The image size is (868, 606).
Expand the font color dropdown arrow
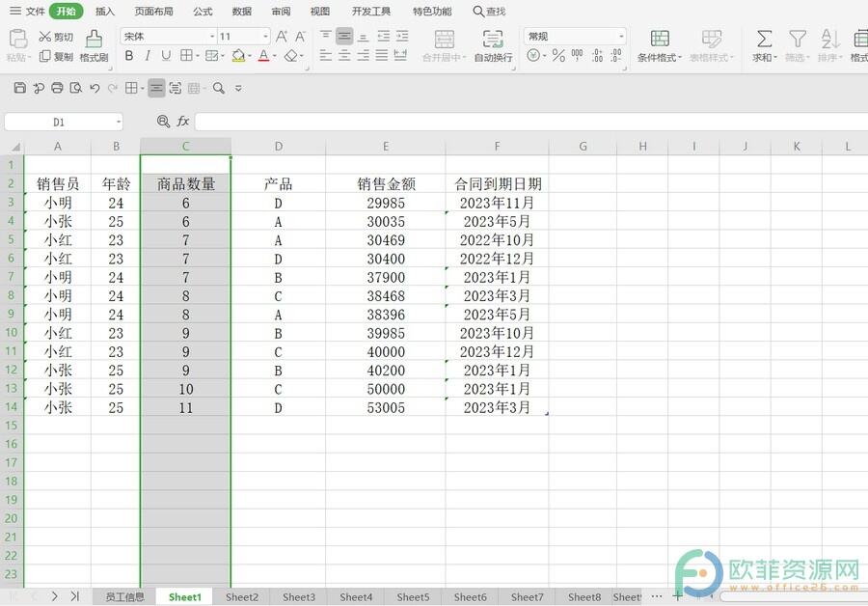[x=274, y=56]
